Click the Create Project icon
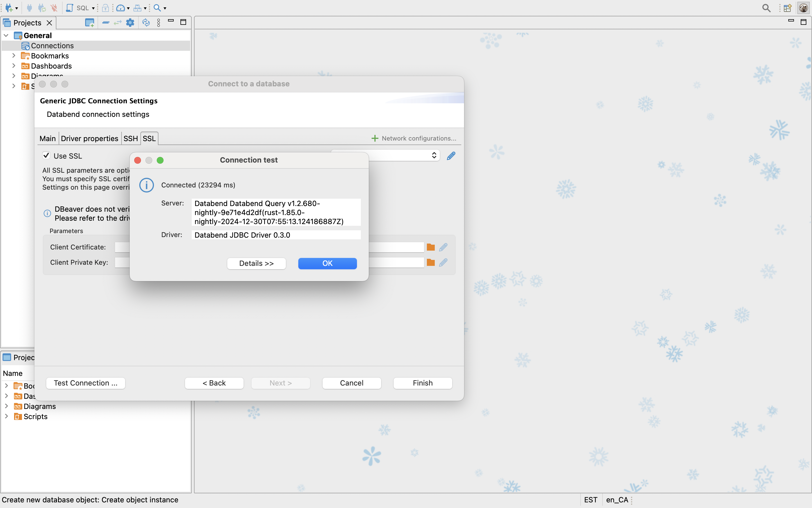Image resolution: width=812 pixels, height=508 pixels. (90, 23)
